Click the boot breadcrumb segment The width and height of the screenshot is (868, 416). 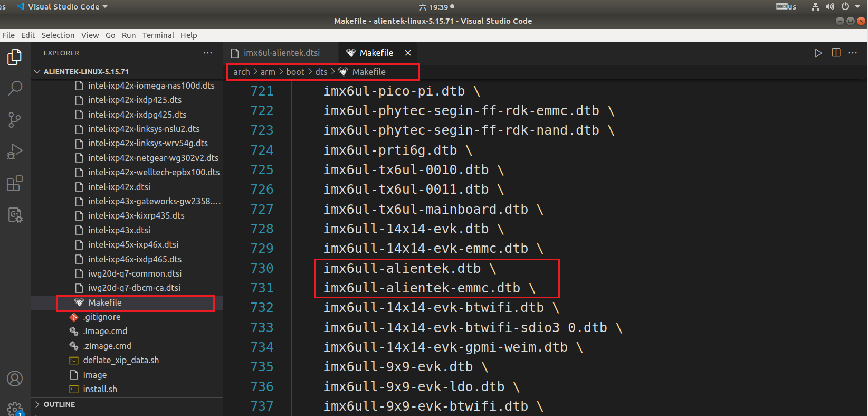[x=295, y=72]
